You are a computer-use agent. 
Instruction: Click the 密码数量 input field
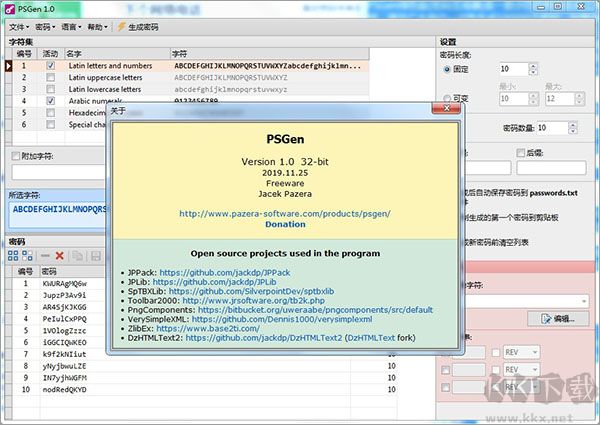pos(553,128)
